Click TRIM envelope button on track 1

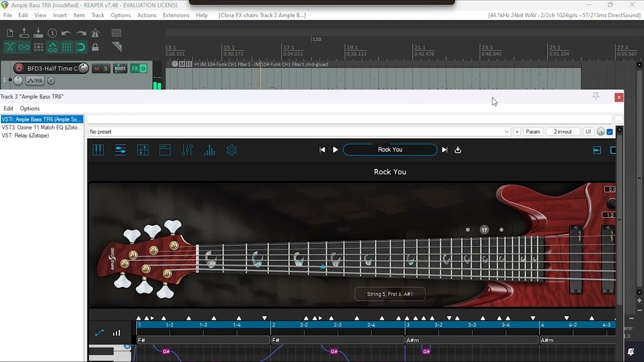coord(35,80)
